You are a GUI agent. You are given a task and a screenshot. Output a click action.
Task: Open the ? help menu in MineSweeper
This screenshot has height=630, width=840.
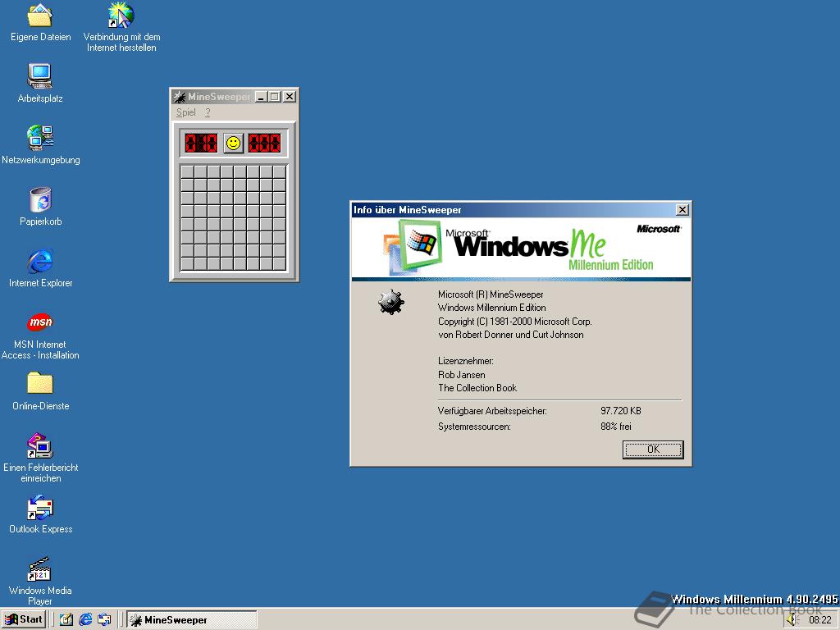[208, 112]
